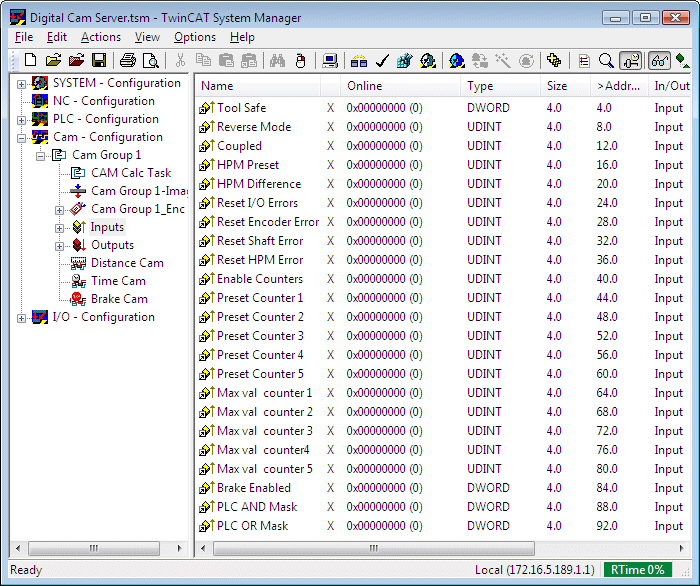Open the Actions menu

[100, 37]
